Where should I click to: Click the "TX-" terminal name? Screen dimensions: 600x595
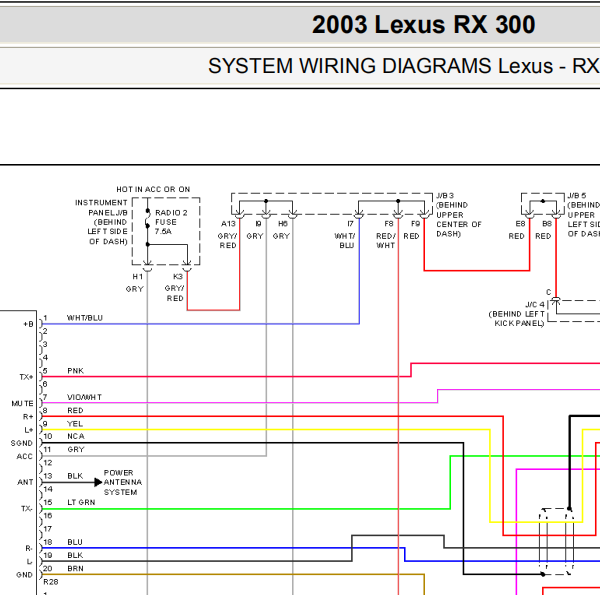pyautogui.click(x=27, y=509)
